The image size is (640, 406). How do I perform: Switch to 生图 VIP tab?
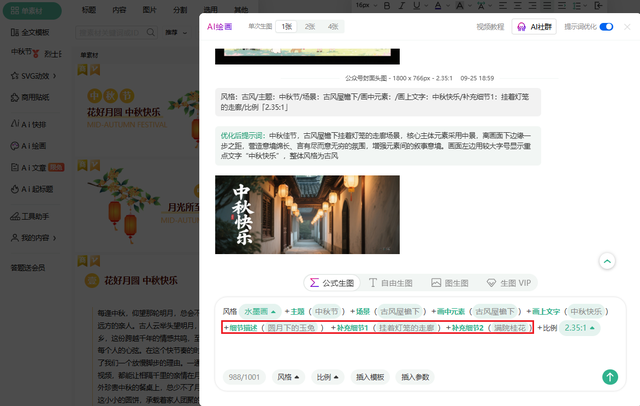click(x=509, y=283)
